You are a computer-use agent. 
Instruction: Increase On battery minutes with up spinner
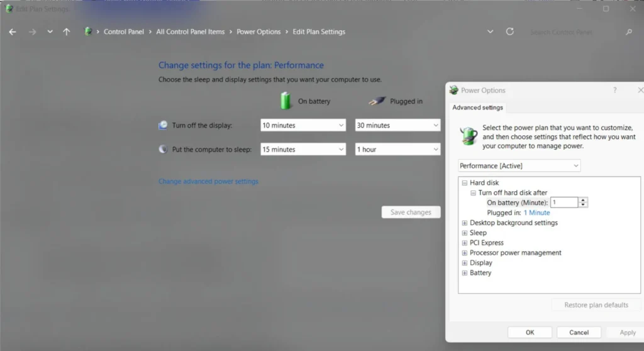point(583,200)
